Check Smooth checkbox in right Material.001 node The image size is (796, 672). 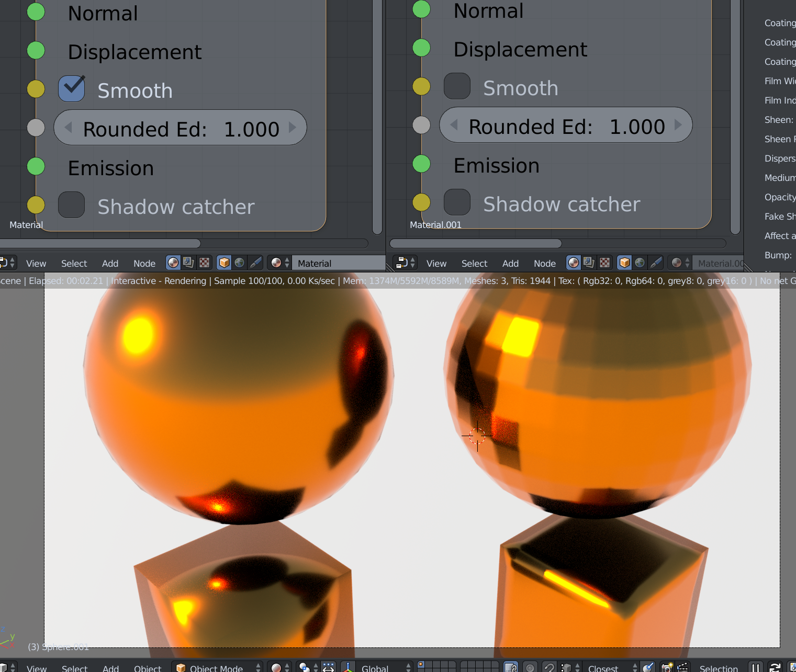pyautogui.click(x=457, y=86)
